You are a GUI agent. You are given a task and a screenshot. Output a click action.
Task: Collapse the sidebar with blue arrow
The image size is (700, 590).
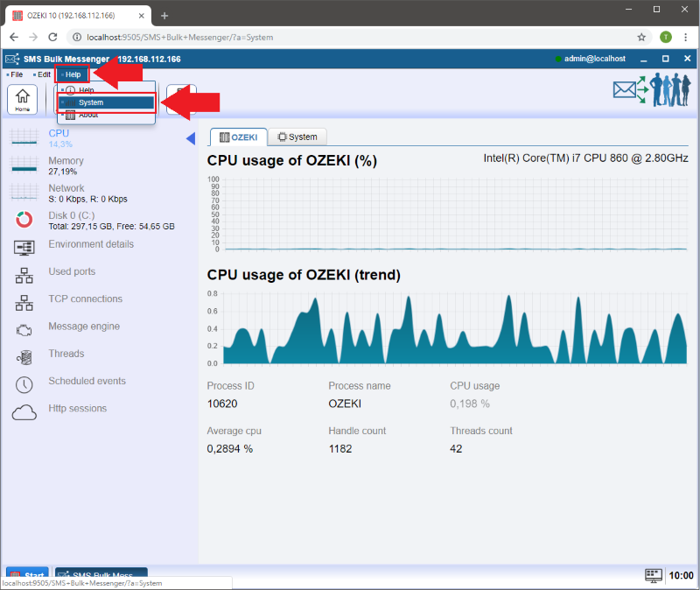(191, 139)
